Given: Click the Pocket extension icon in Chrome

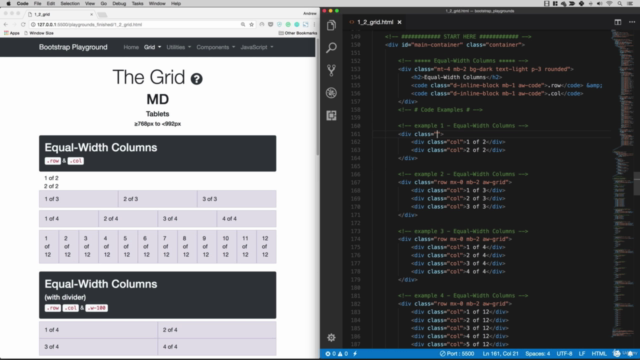Looking at the screenshot, I should pyautogui.click(x=271, y=24).
